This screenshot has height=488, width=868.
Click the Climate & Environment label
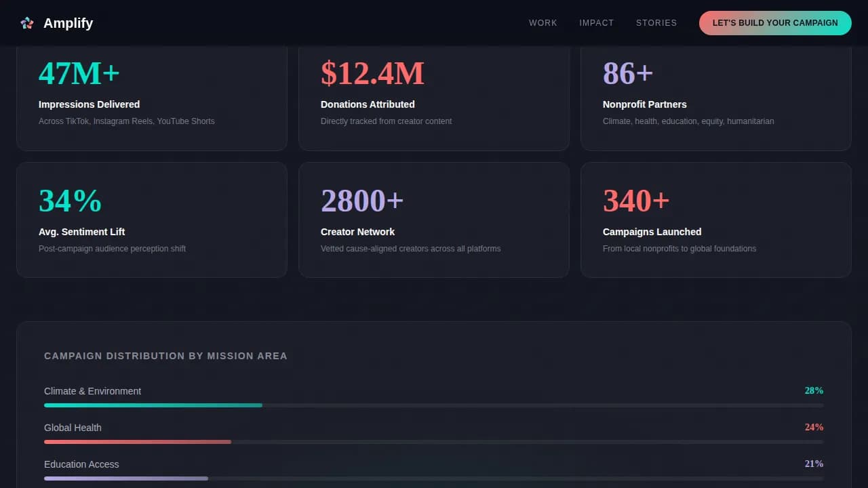92,391
